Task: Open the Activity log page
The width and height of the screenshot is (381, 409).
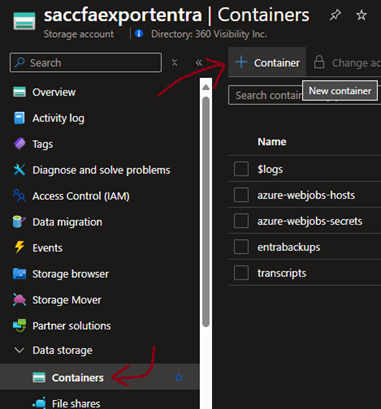Action: 58,118
